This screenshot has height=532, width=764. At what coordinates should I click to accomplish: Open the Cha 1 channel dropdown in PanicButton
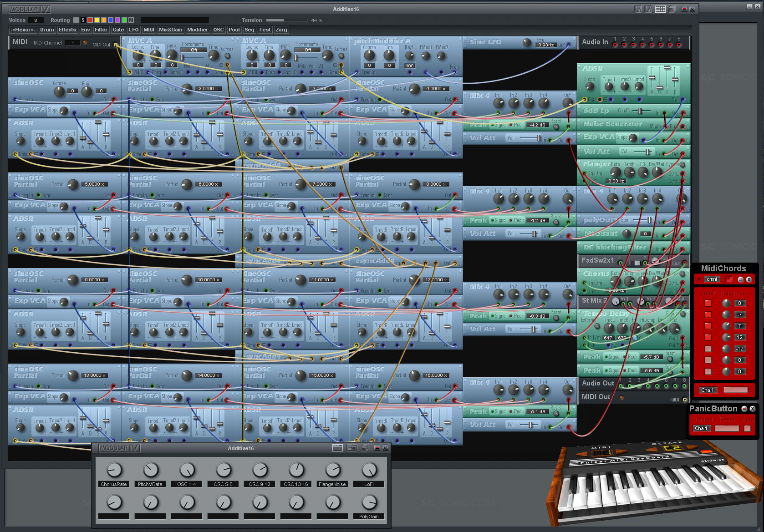702,428
